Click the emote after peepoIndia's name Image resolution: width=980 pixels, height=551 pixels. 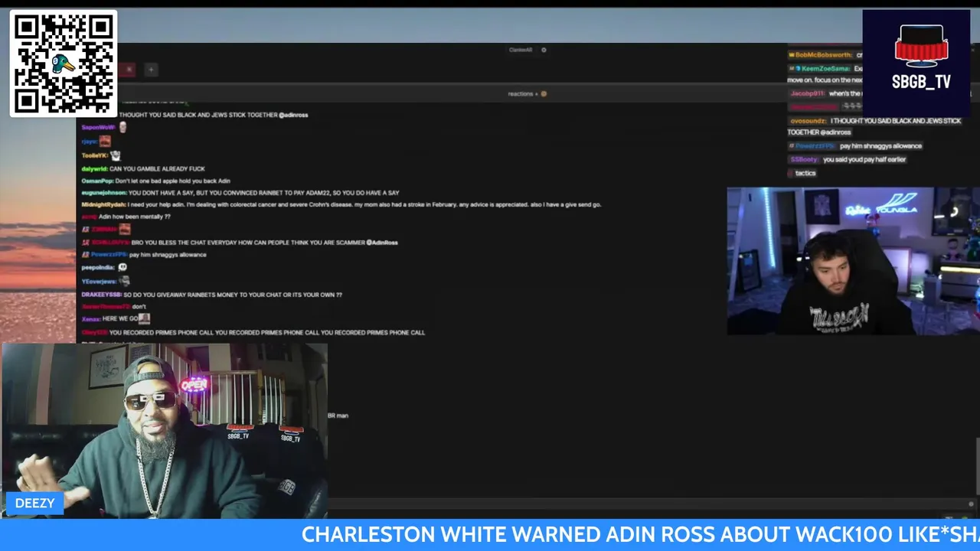coord(122,267)
